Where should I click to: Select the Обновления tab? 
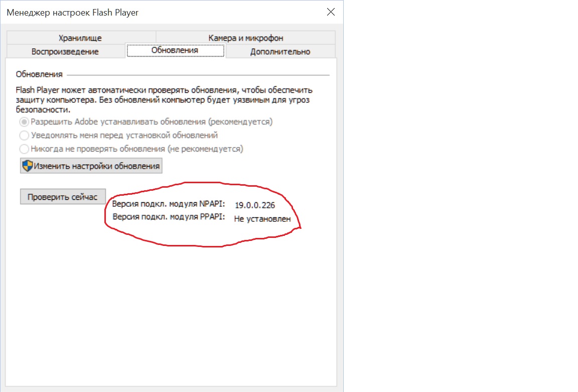click(x=175, y=50)
